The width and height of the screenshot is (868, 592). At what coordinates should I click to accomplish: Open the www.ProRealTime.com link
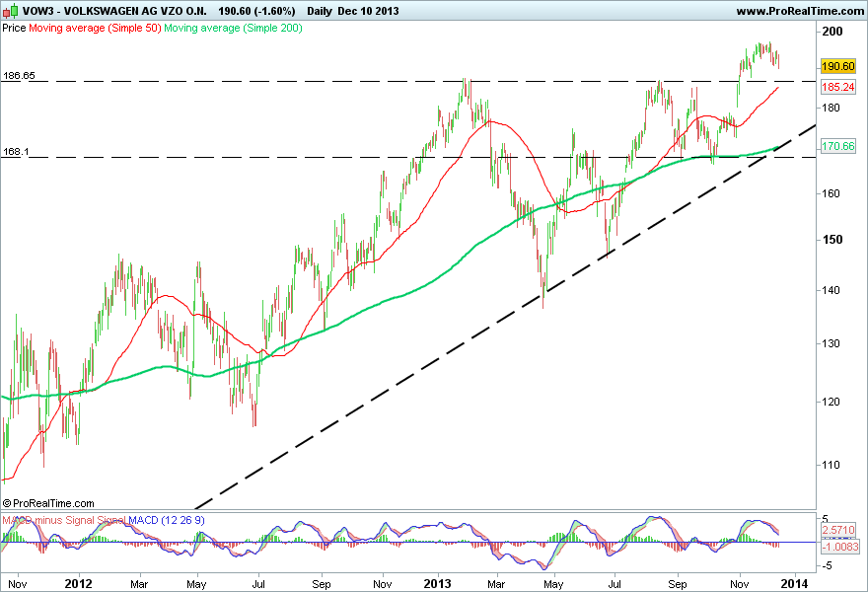coord(800,11)
